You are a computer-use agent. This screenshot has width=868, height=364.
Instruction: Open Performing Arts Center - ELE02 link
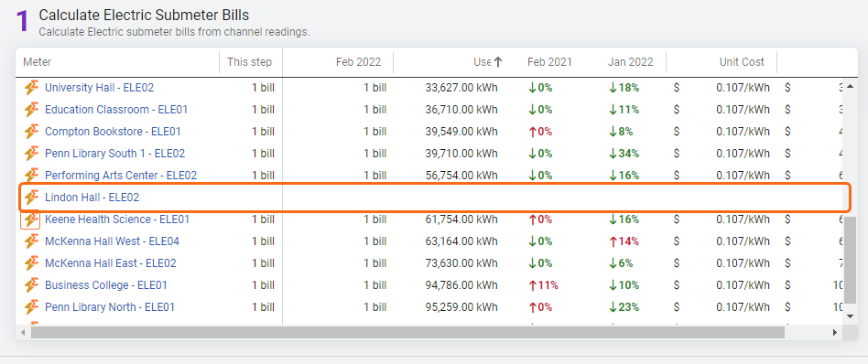[x=121, y=176]
